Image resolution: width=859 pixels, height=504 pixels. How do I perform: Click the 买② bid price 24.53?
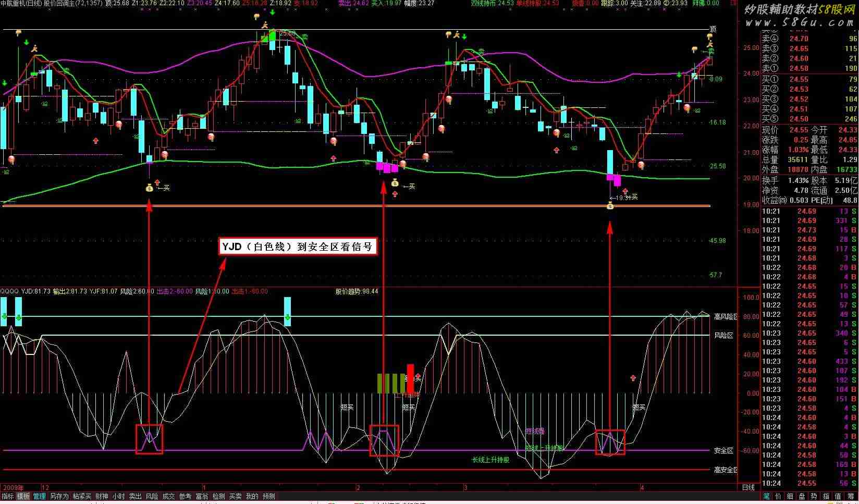coord(799,89)
